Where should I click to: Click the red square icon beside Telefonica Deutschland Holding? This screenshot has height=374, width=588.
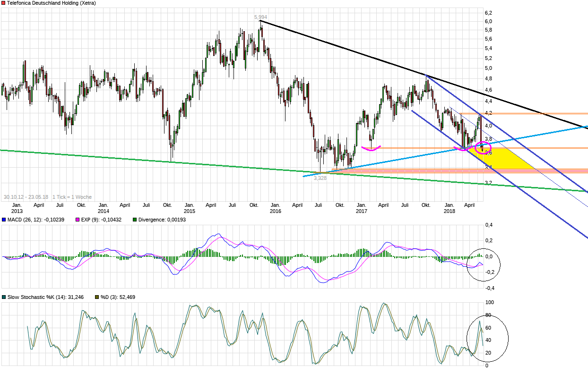coord(4,3)
